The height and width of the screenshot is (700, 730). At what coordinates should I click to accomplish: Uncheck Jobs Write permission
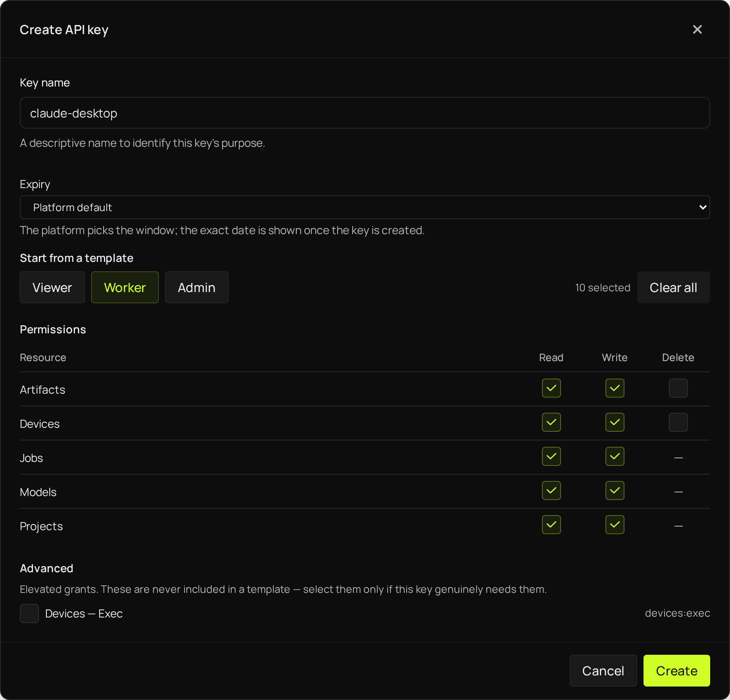[x=615, y=456]
